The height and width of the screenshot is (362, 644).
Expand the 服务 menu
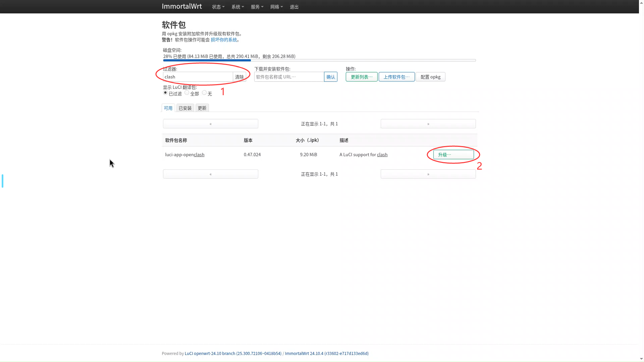(257, 7)
